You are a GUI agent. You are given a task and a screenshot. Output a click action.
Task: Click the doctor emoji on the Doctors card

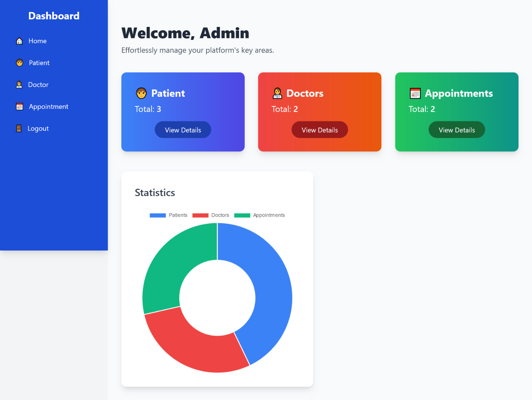[x=277, y=93]
